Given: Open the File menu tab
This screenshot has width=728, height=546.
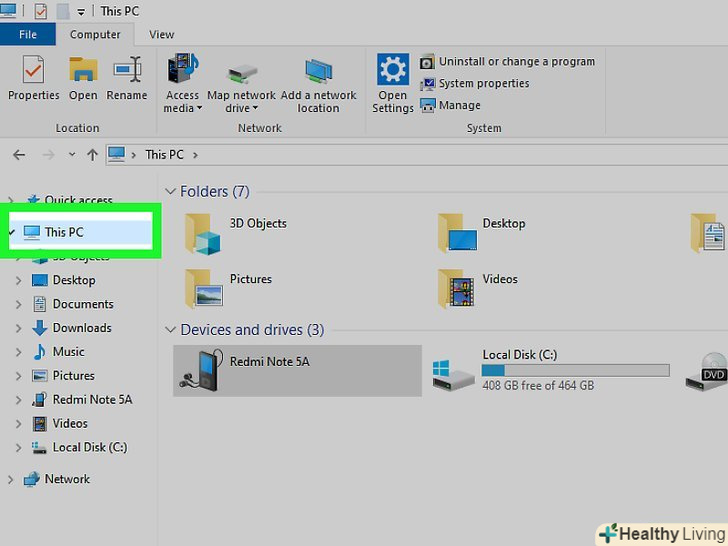Looking at the screenshot, I should [x=28, y=34].
